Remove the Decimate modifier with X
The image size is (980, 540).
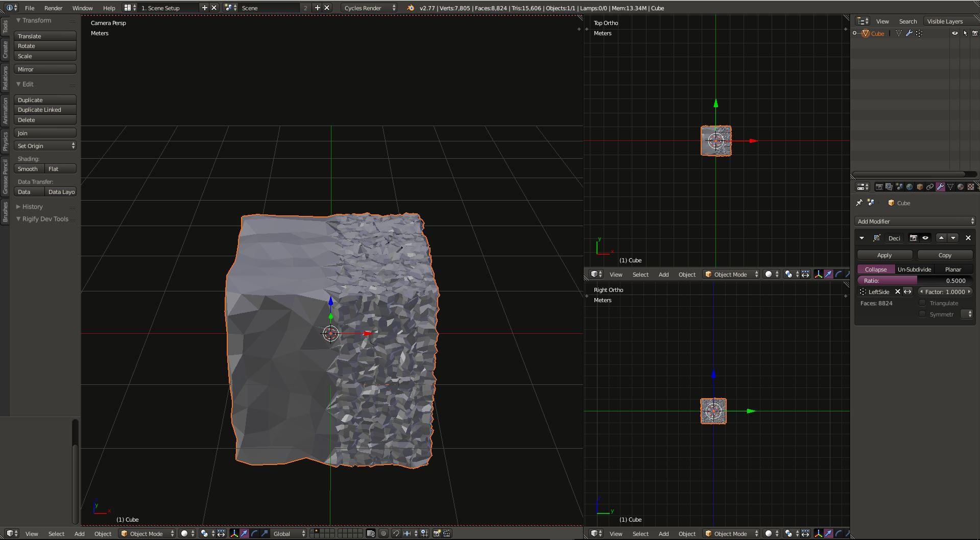coord(968,238)
